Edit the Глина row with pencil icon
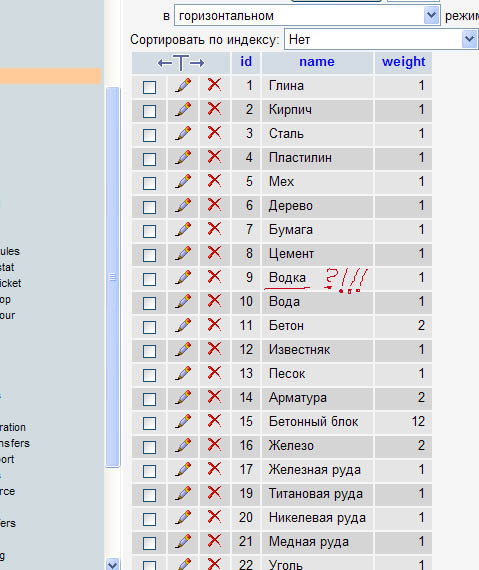479x570 pixels. (x=182, y=85)
